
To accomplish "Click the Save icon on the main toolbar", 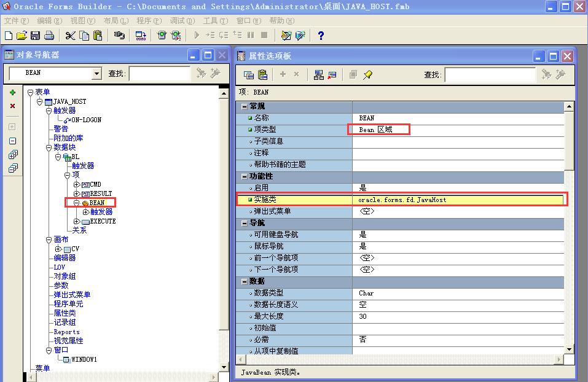I will [34, 36].
